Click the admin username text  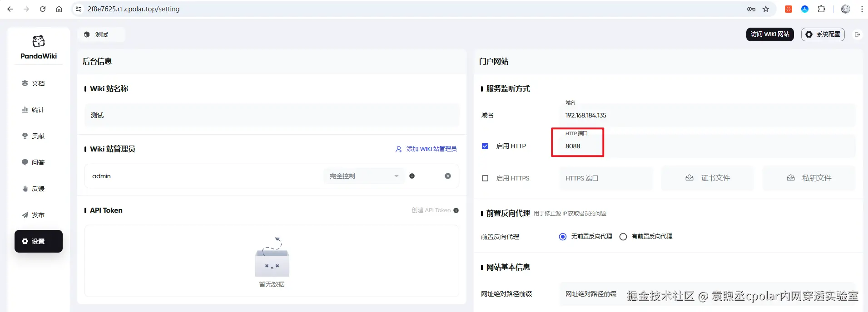pyautogui.click(x=101, y=176)
